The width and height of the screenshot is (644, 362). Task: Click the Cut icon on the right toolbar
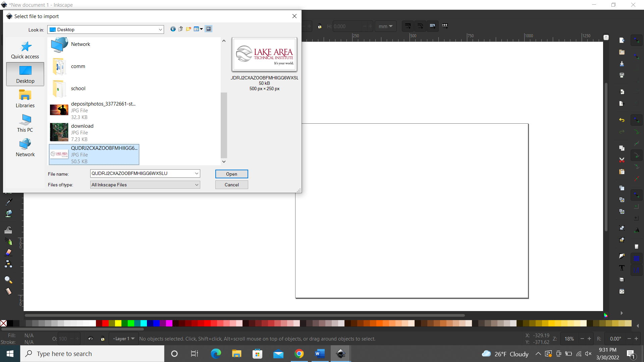point(622,160)
